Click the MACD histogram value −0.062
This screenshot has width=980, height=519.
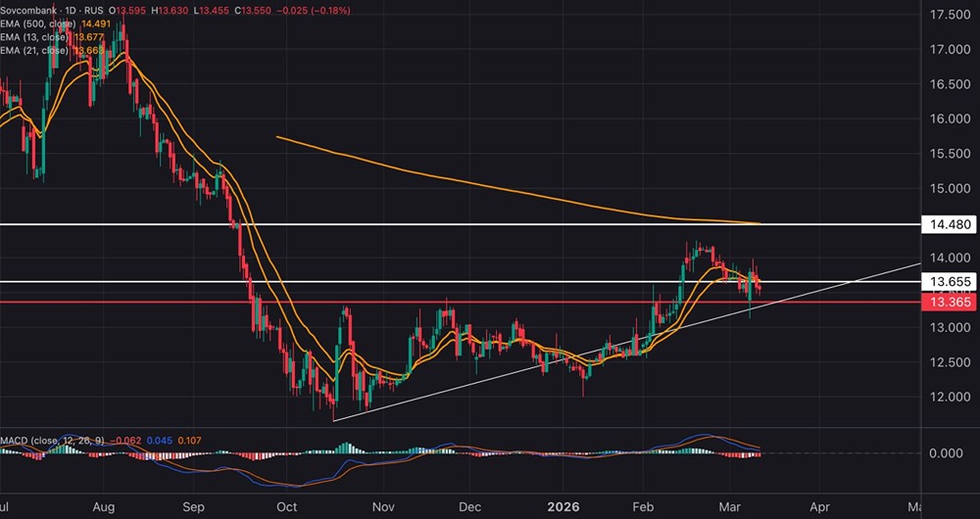(x=125, y=441)
